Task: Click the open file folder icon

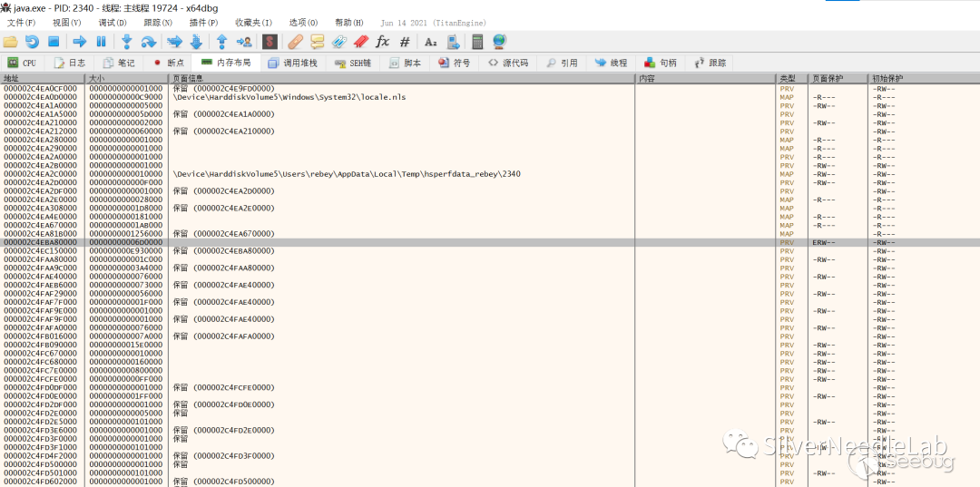Action: tap(10, 42)
